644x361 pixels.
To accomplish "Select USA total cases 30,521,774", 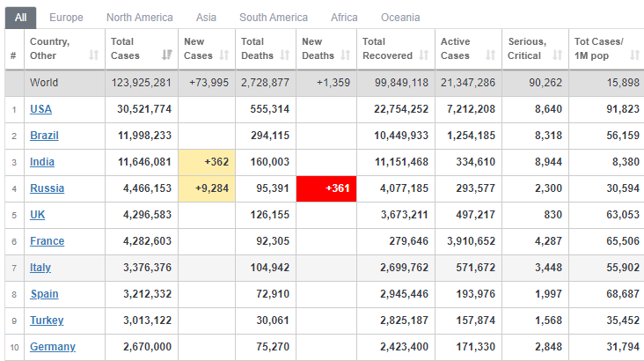I will (144, 109).
